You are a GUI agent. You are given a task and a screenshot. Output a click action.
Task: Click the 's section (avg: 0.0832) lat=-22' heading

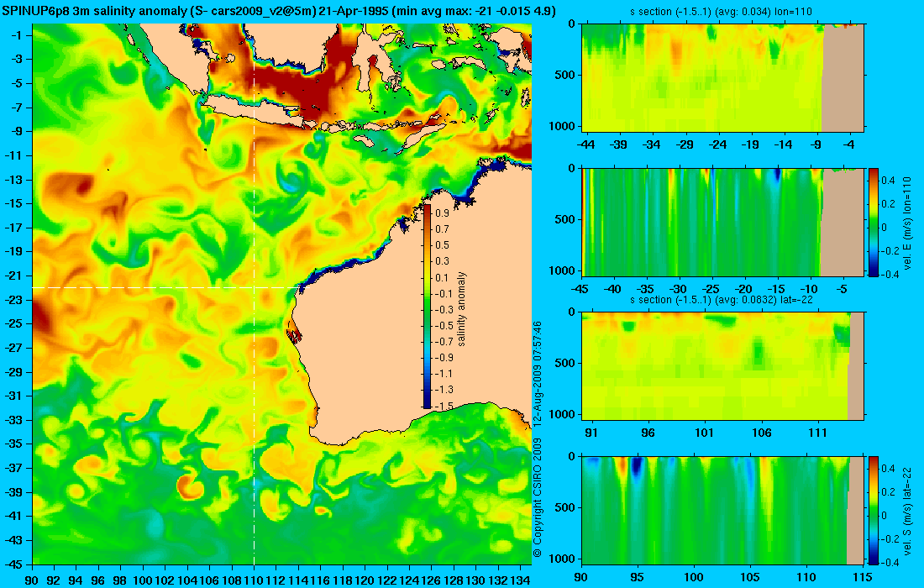click(x=722, y=300)
